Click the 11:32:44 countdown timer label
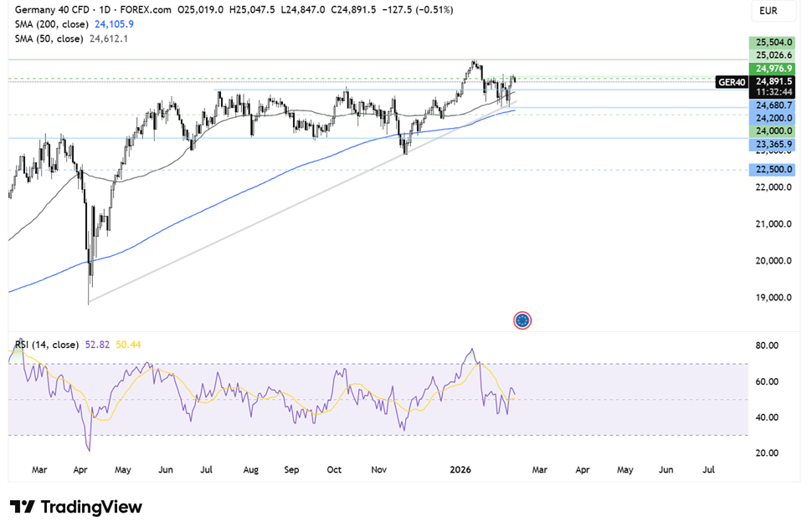Image resolution: width=812 pixels, height=532 pixels. click(772, 92)
